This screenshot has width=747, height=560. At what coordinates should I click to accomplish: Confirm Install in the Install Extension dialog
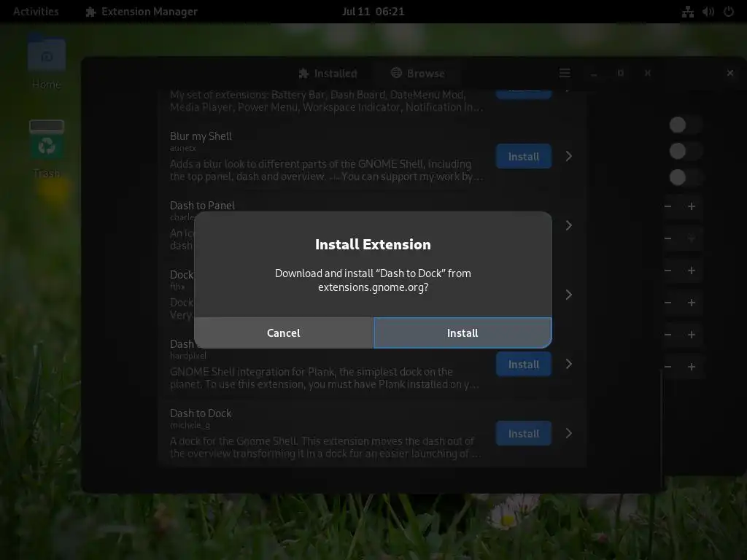pyautogui.click(x=462, y=332)
